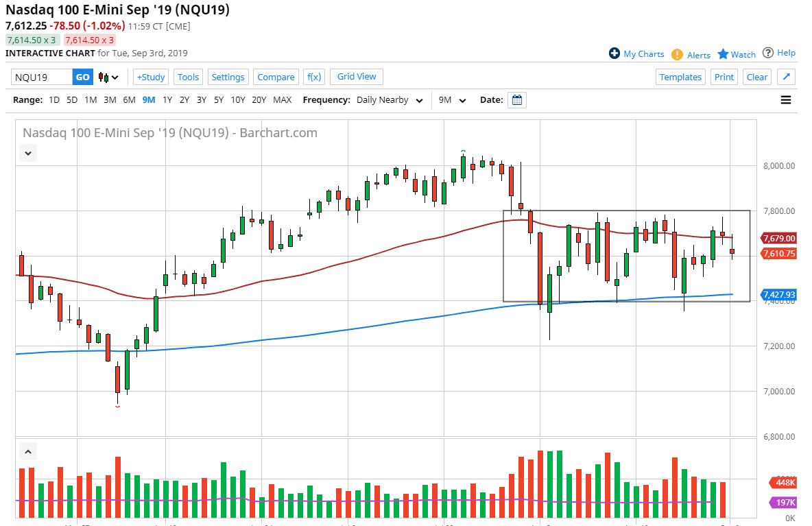Open the candlestick chart style icon
The image size is (812, 526).
pyautogui.click(x=103, y=77)
